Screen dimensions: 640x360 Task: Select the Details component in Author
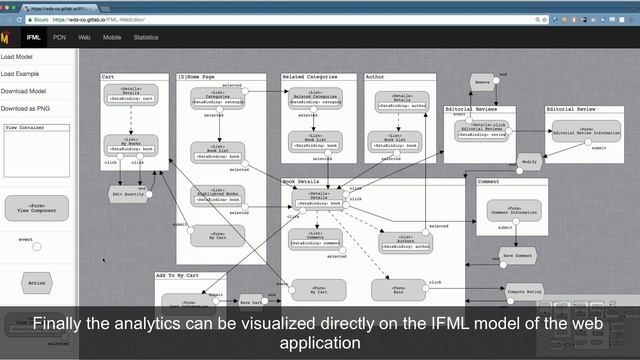pyautogui.click(x=402, y=102)
